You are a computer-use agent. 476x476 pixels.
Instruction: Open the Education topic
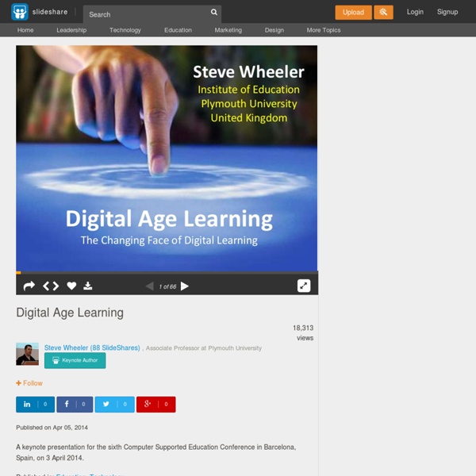pyautogui.click(x=178, y=30)
